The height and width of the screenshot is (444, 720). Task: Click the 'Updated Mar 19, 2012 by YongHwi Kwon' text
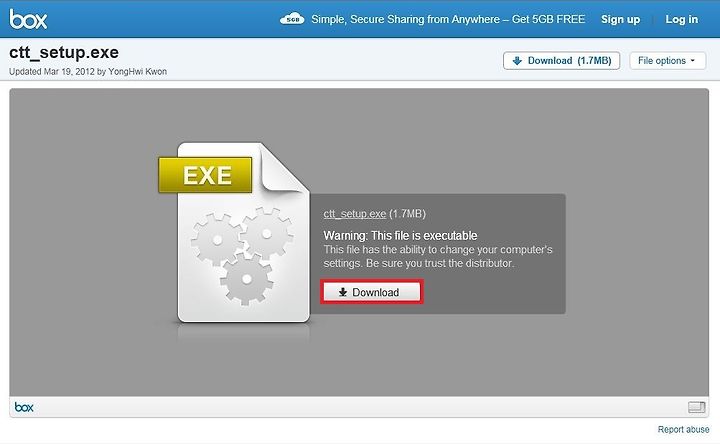[88, 72]
